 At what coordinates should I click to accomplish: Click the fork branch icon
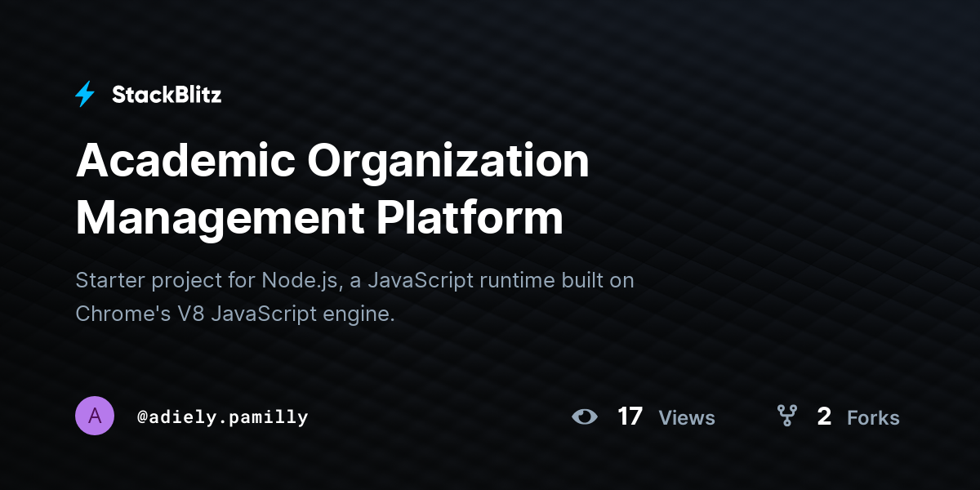787,416
